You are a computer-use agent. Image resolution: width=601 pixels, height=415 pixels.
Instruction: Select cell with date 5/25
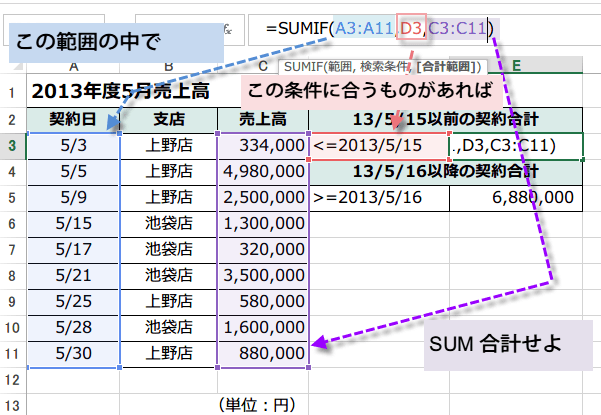(74, 302)
